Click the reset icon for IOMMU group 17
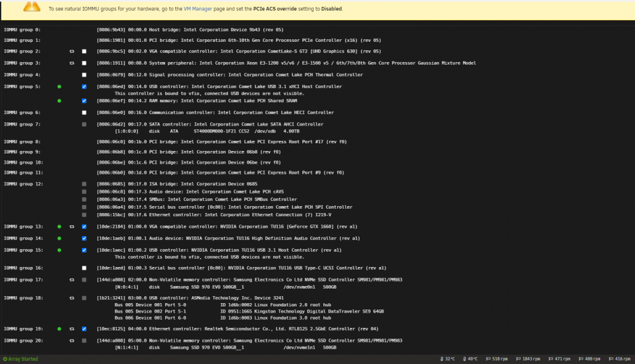This screenshot has width=635, height=364. (x=72, y=280)
